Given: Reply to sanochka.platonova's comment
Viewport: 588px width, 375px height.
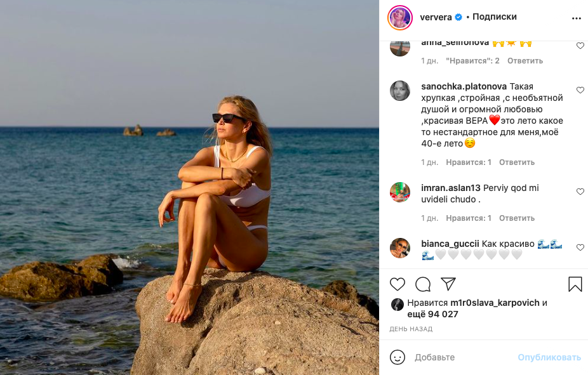Looking at the screenshot, I should [517, 162].
